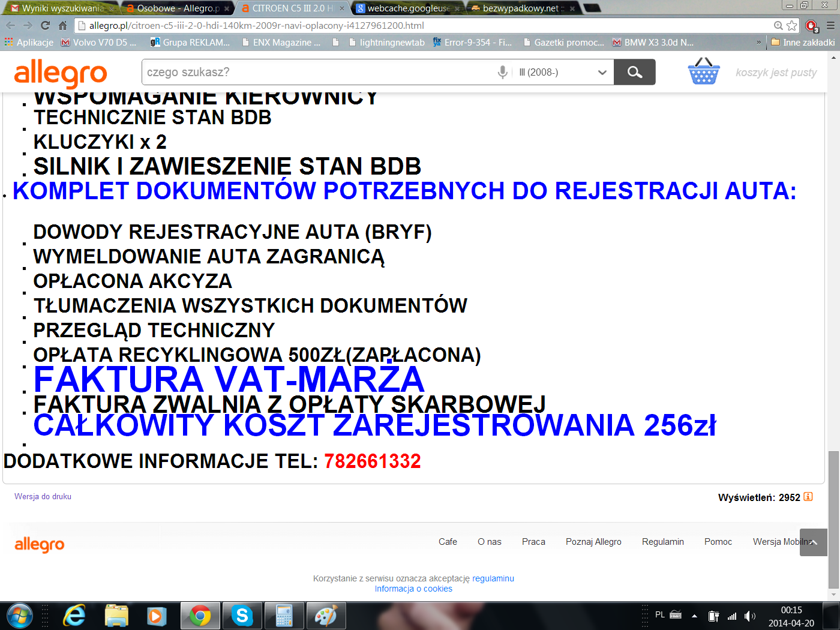Image resolution: width=840 pixels, height=630 pixels.
Task: Click the koszyk jest pusty text
Action: point(776,73)
